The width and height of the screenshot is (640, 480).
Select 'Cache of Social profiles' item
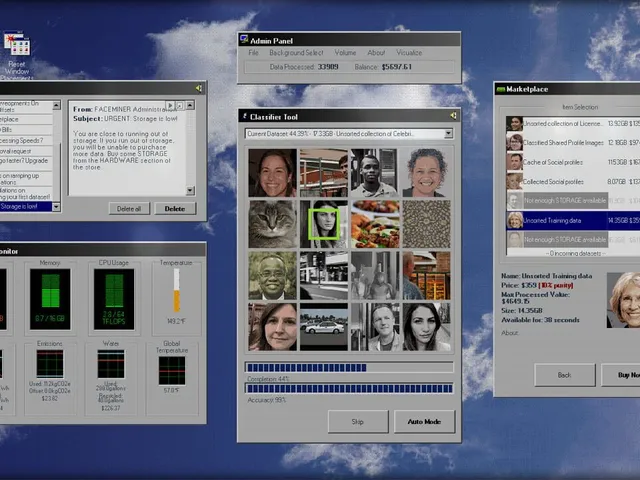coord(573,162)
